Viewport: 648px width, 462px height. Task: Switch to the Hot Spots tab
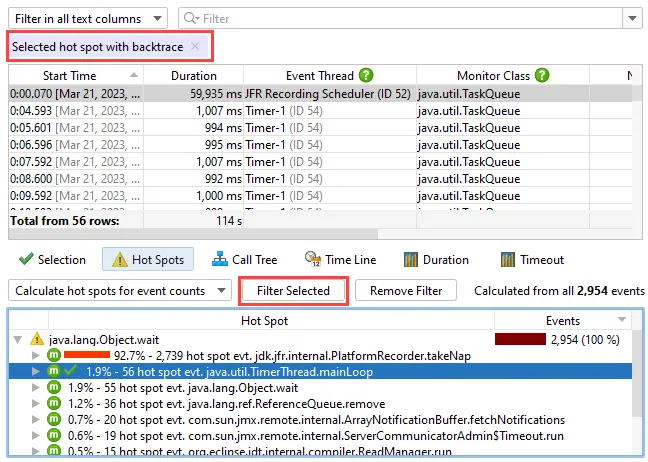coord(148,260)
